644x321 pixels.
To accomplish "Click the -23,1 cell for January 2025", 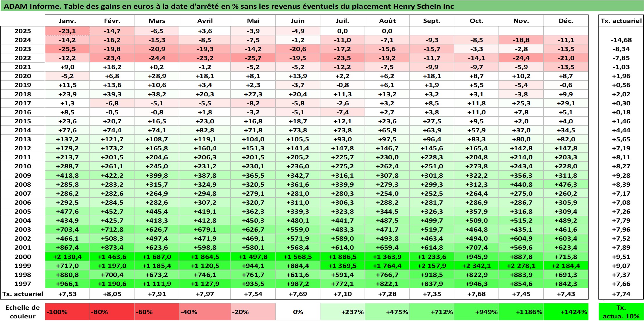I will [x=67, y=31].
